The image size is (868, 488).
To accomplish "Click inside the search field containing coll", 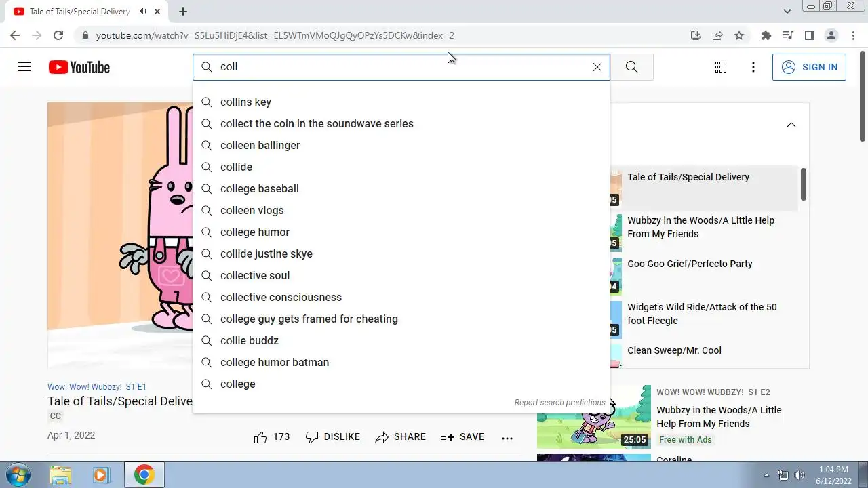I will (x=401, y=67).
